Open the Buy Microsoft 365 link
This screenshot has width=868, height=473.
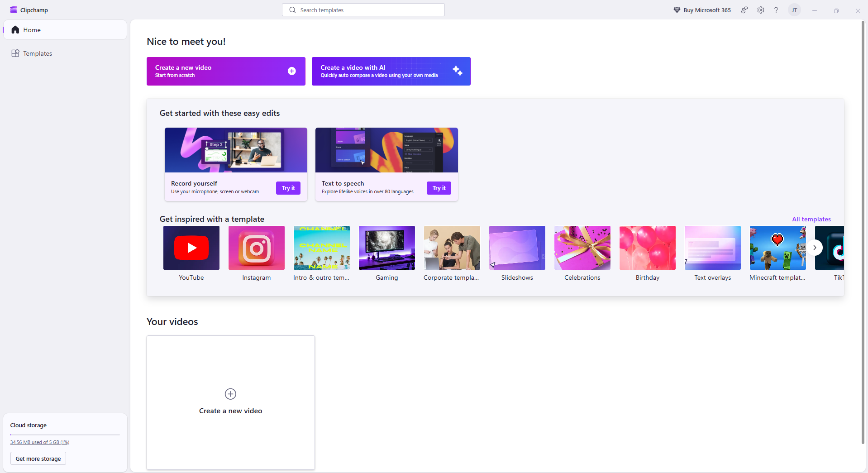tap(702, 10)
